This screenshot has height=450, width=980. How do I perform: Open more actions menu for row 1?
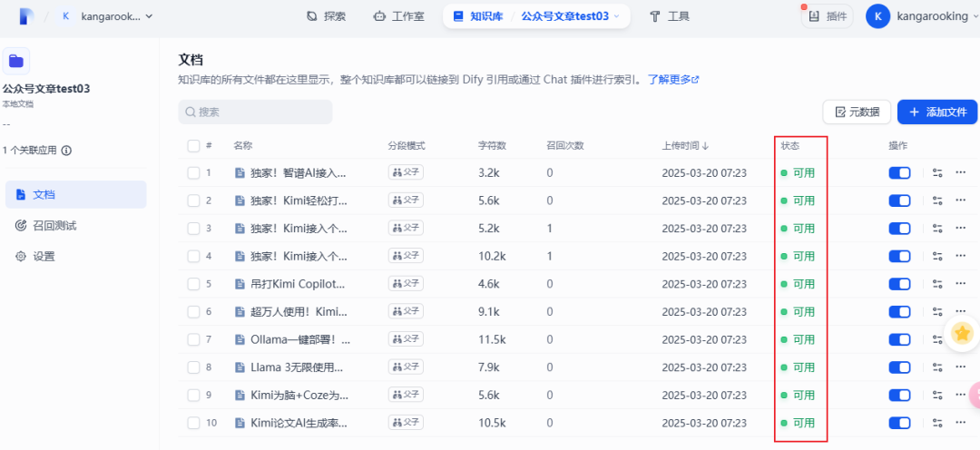point(961,173)
